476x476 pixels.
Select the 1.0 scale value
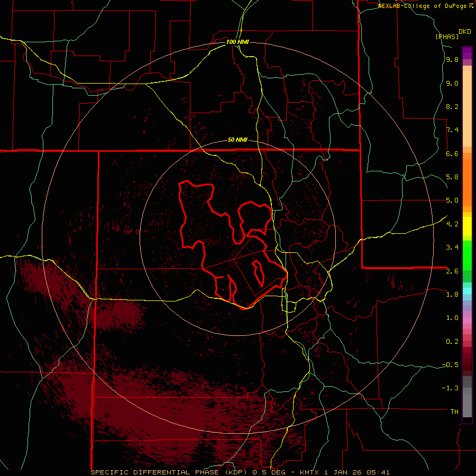[x=452, y=318]
